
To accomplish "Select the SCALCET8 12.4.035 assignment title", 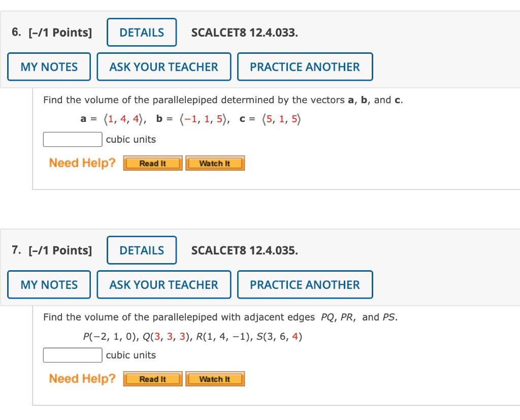I will pyautogui.click(x=245, y=250).
